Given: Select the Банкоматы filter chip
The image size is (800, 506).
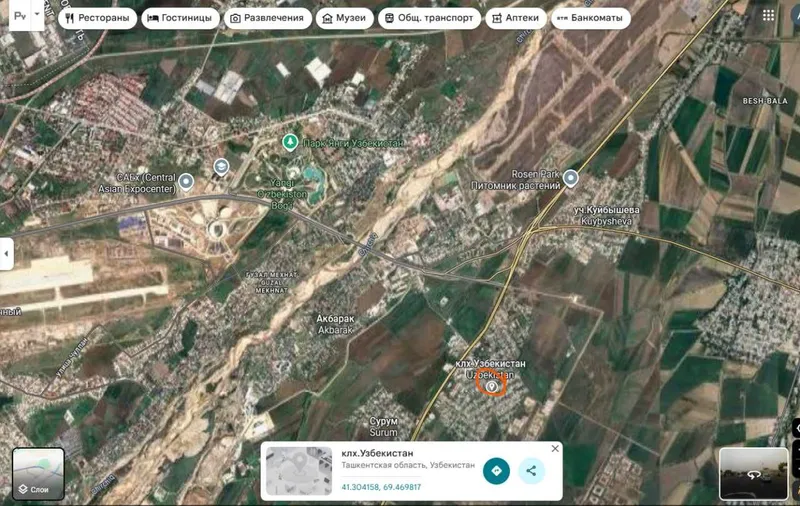Looking at the screenshot, I should 591,18.
